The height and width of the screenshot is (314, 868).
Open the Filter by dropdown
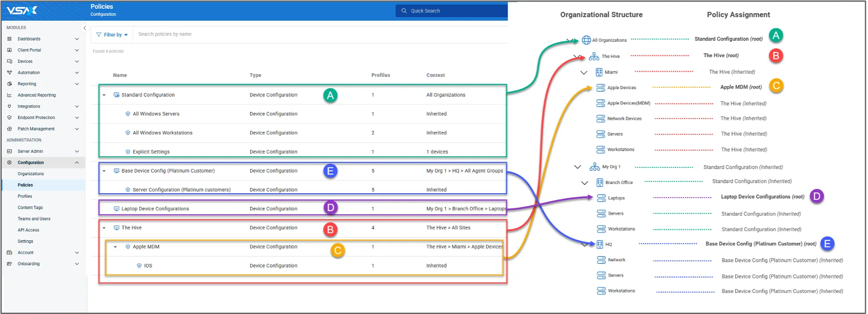pos(112,35)
